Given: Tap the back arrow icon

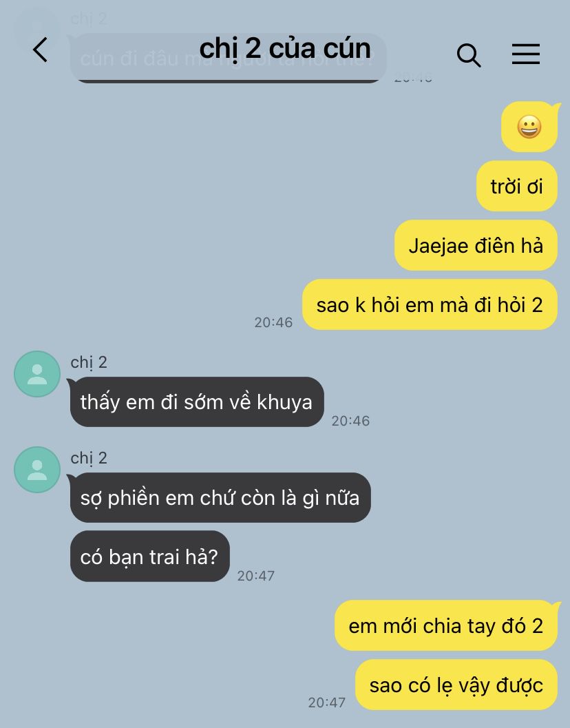Looking at the screenshot, I should click(x=41, y=50).
